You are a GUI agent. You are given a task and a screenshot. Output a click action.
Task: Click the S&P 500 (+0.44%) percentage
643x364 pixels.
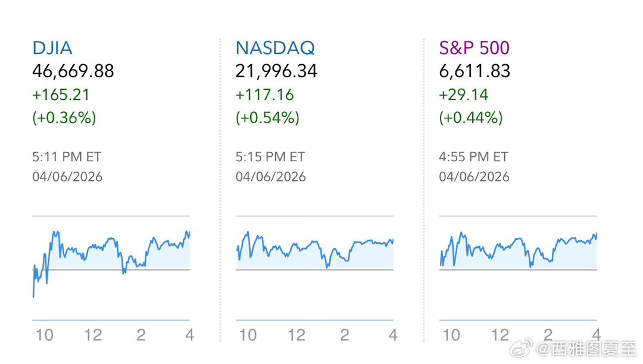(471, 118)
